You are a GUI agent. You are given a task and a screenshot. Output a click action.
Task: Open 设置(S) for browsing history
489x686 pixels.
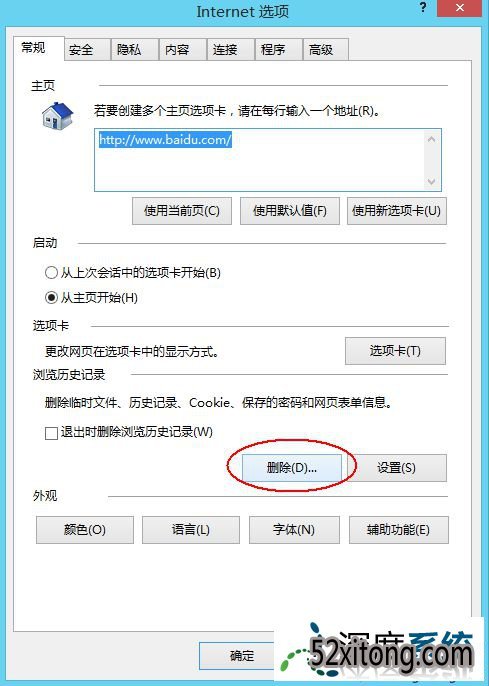(397, 468)
